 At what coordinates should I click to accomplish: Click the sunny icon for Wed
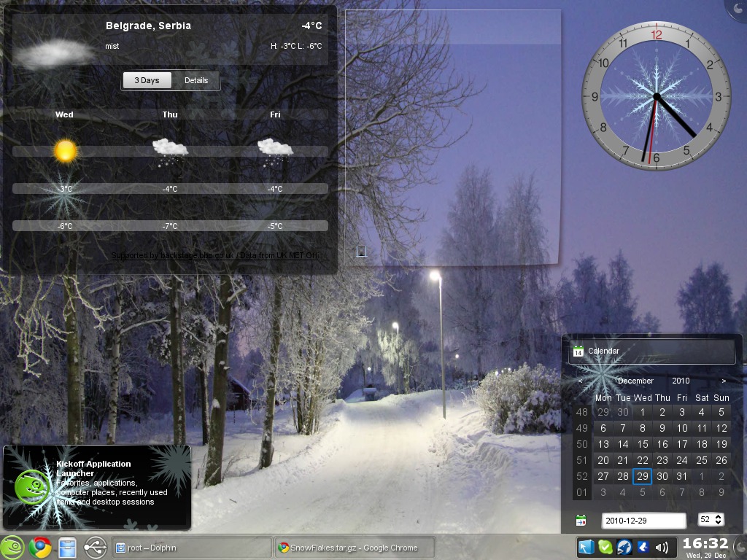click(65, 151)
